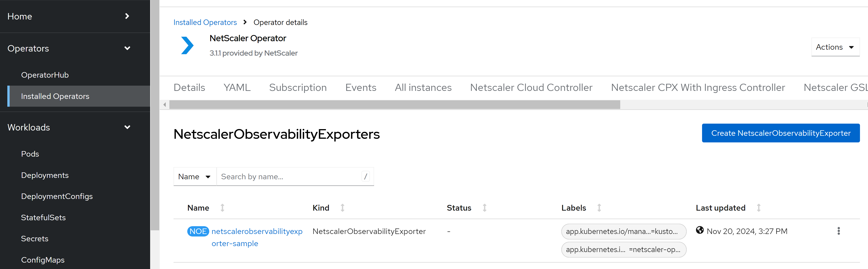Click the NetscalerObservabilityExporter Kind cell text
Screen dimensions: 868x269
pos(369,231)
